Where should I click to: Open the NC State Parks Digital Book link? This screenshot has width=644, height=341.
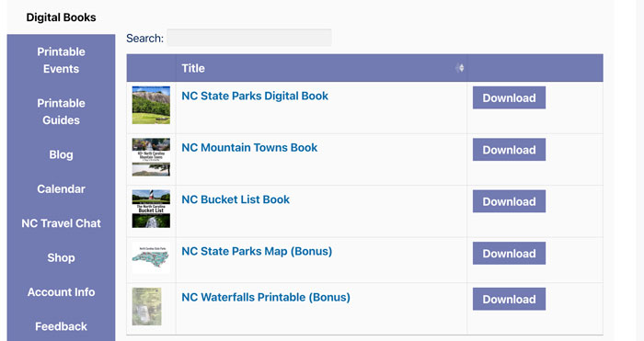tap(255, 96)
